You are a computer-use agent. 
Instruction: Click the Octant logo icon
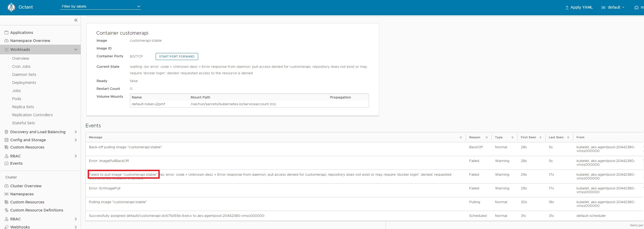click(11, 7)
